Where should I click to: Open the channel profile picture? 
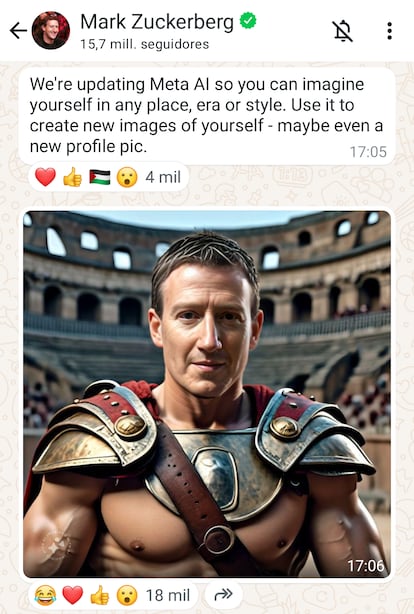pyautogui.click(x=51, y=30)
